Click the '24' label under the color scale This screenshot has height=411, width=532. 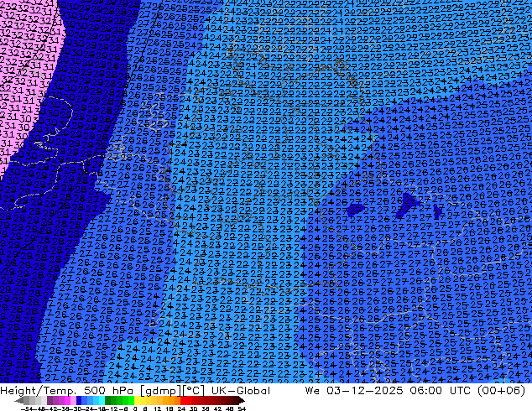point(181,408)
